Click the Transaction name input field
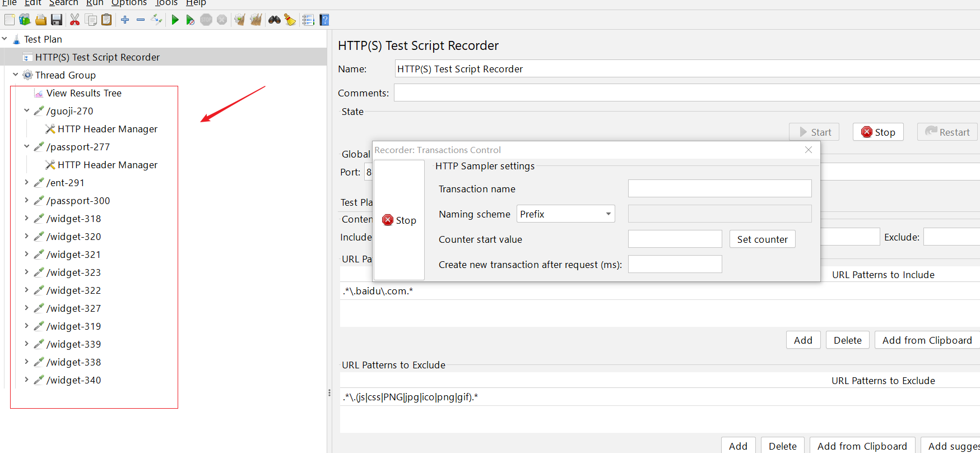Image resolution: width=980 pixels, height=453 pixels. click(719, 188)
